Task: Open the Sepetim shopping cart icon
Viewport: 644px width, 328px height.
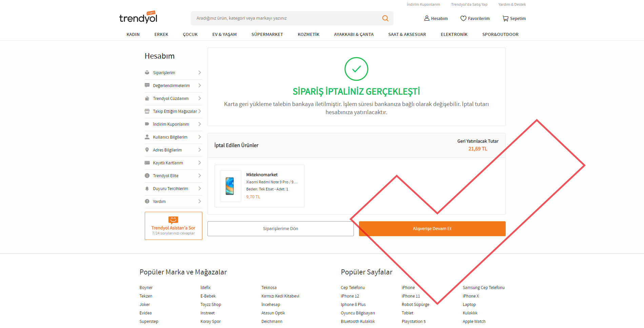Action: 505,19
